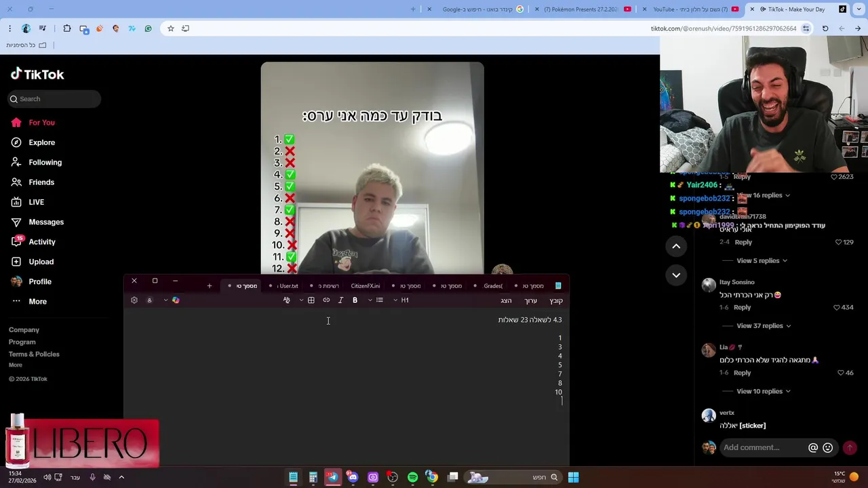
Task: Click the browser address bar URL
Action: [x=723, y=28]
